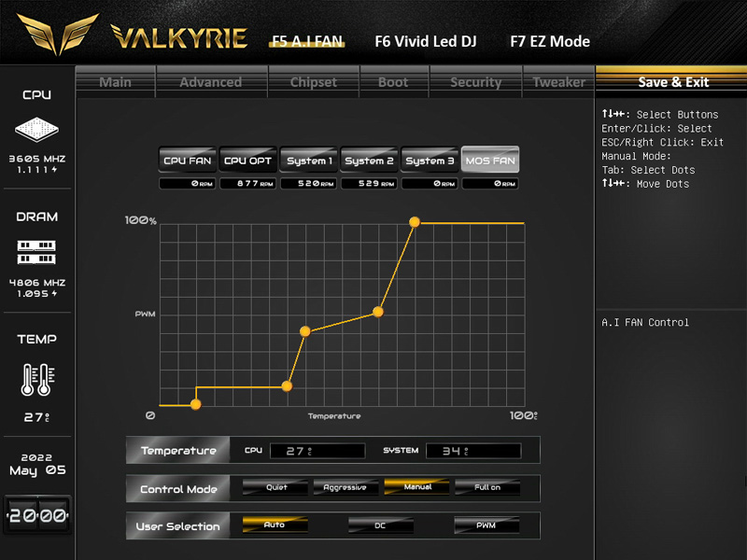The image size is (747, 560).
Task: Select the MOS FAN button
Action: 490,160
